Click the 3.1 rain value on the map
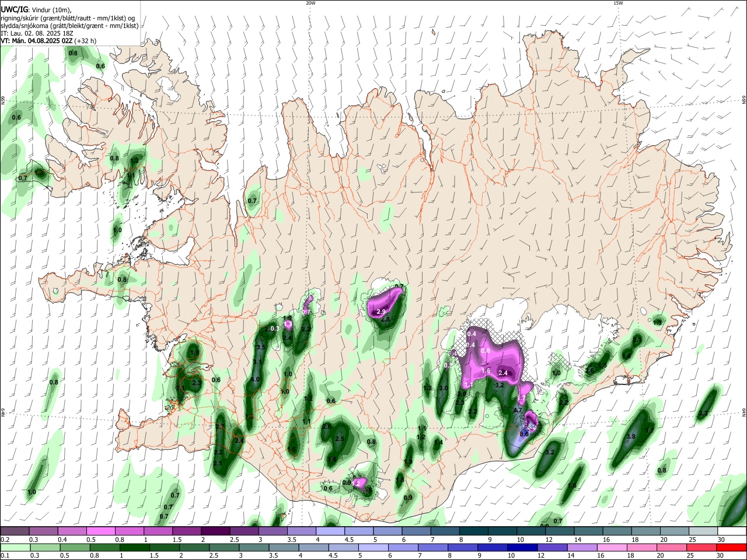Viewport: 747px width, 560px height. (257, 362)
